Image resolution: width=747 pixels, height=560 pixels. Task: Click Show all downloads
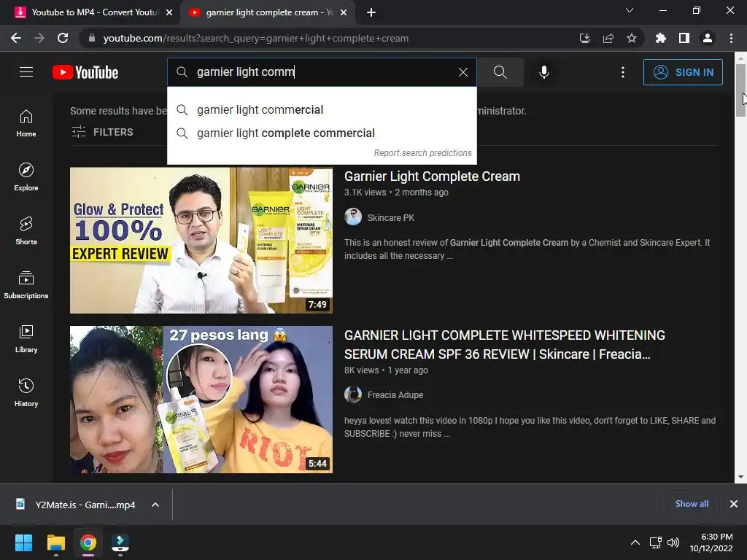pyautogui.click(x=692, y=504)
